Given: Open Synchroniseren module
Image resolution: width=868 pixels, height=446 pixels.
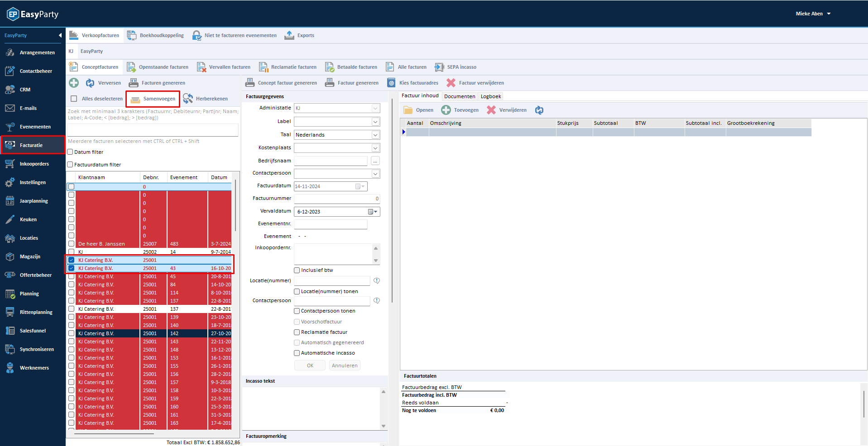Looking at the screenshot, I should (x=29, y=349).
